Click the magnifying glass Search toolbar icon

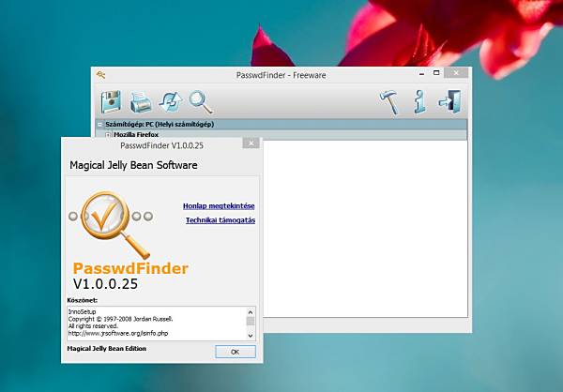[x=201, y=102]
